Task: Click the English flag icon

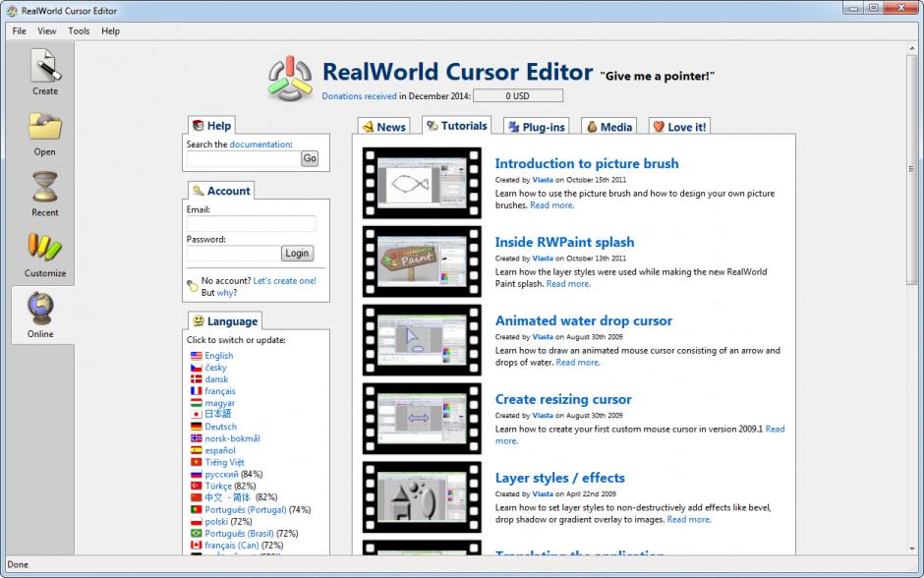Action: pyautogui.click(x=197, y=356)
